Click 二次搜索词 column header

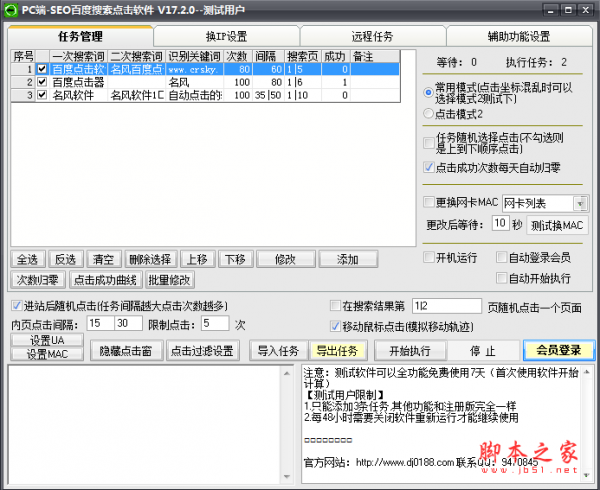point(137,57)
